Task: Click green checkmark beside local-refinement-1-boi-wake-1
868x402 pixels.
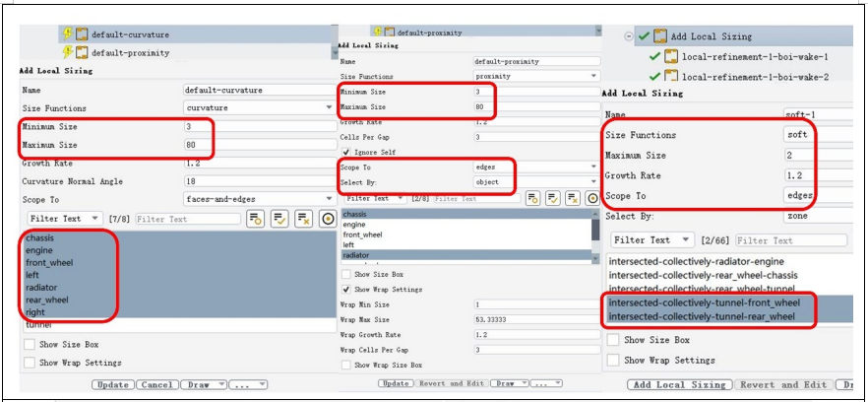Action: 654,56
